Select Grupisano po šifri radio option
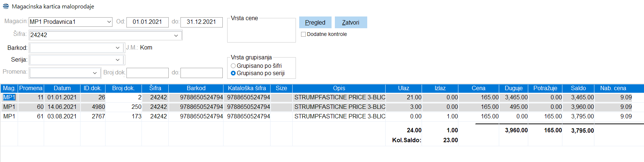This screenshot has width=644, height=162. click(233, 66)
